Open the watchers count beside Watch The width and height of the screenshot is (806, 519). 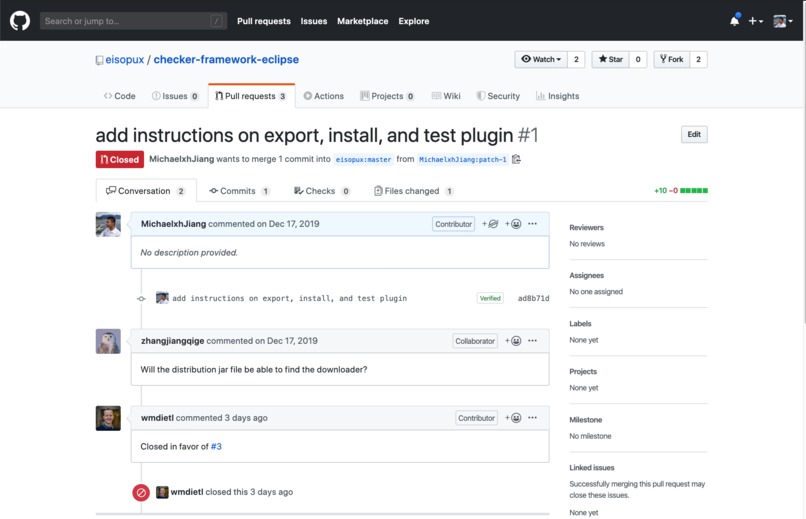tap(576, 60)
